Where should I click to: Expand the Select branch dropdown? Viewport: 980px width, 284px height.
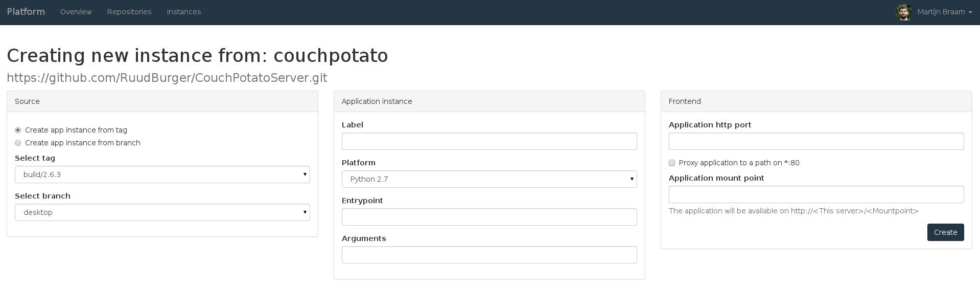pos(162,212)
